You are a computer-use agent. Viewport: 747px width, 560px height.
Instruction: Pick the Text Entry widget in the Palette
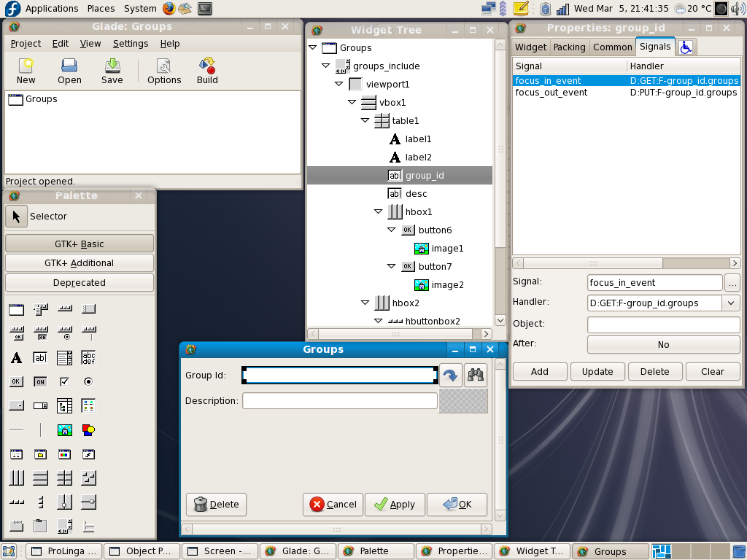[x=41, y=357]
